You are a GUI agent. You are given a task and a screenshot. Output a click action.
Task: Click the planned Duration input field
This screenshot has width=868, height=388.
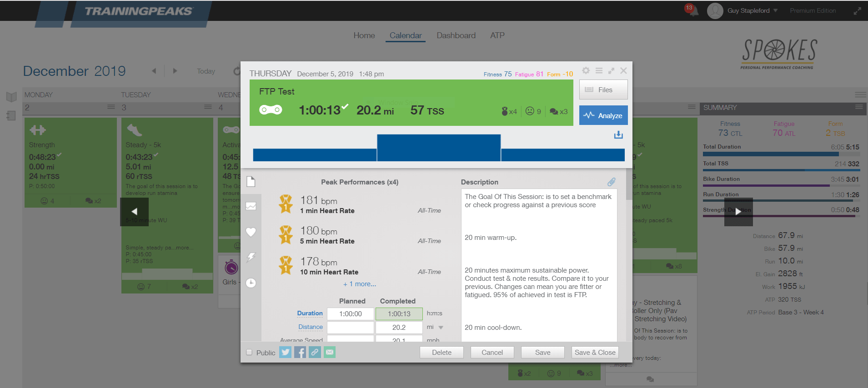point(351,314)
